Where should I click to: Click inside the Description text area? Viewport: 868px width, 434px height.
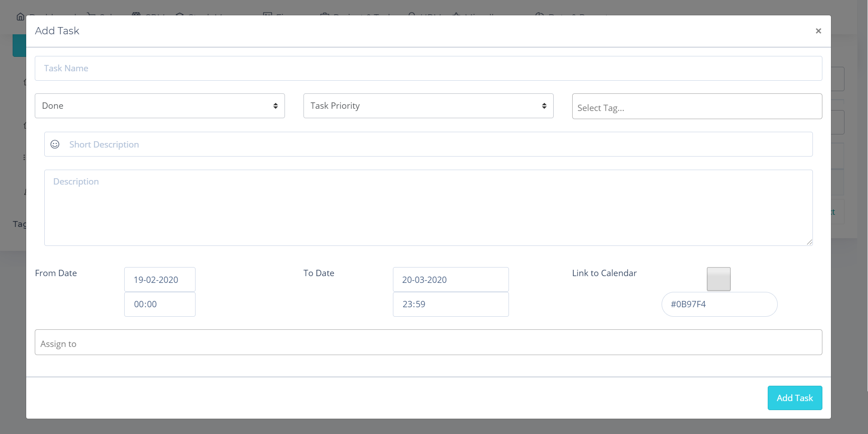click(428, 208)
